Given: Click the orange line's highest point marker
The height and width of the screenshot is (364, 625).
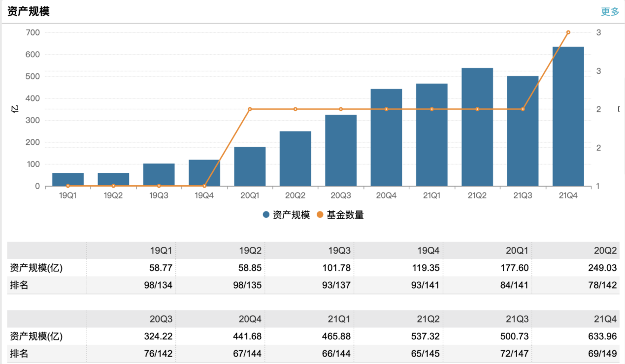Looking at the screenshot, I should click(x=568, y=33).
